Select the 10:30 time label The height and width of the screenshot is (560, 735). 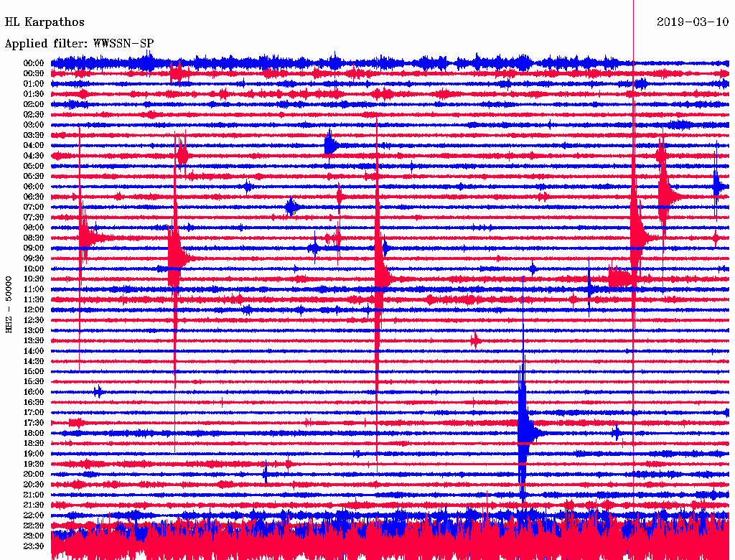pos(34,279)
